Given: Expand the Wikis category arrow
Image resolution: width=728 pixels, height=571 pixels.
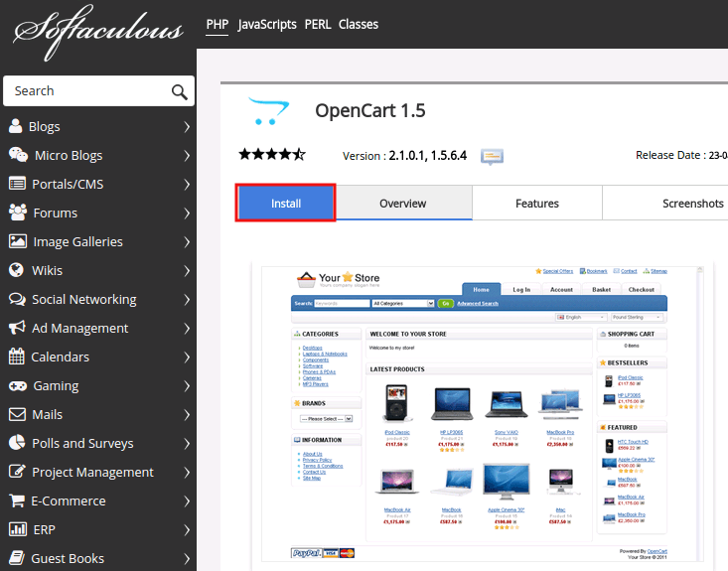Looking at the screenshot, I should pyautogui.click(x=187, y=271).
